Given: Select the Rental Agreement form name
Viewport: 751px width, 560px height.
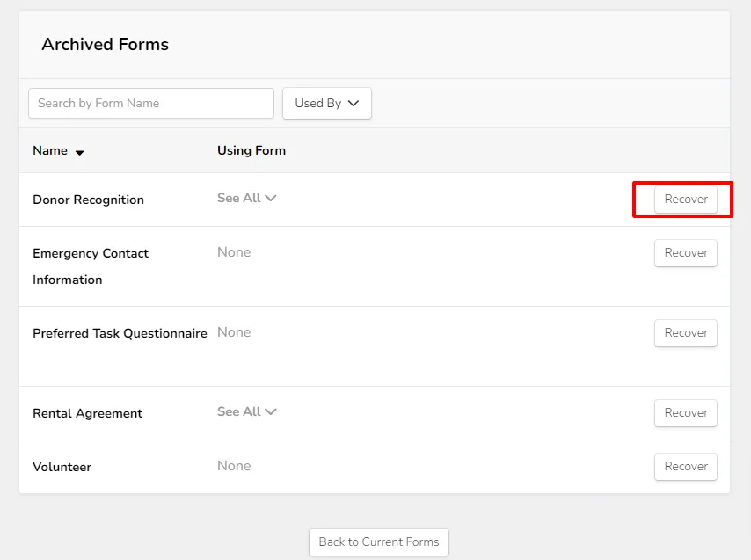Looking at the screenshot, I should pyautogui.click(x=88, y=413).
